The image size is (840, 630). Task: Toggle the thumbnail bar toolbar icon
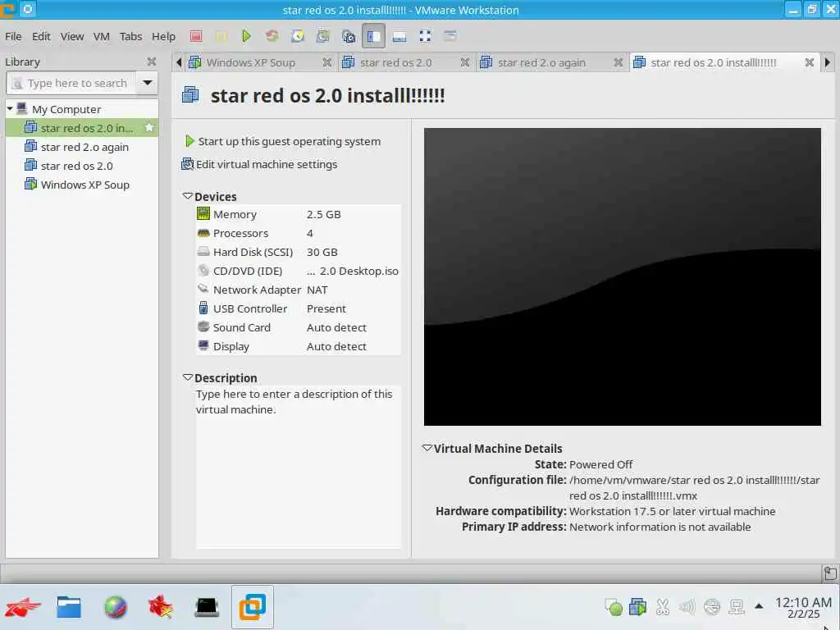399,36
